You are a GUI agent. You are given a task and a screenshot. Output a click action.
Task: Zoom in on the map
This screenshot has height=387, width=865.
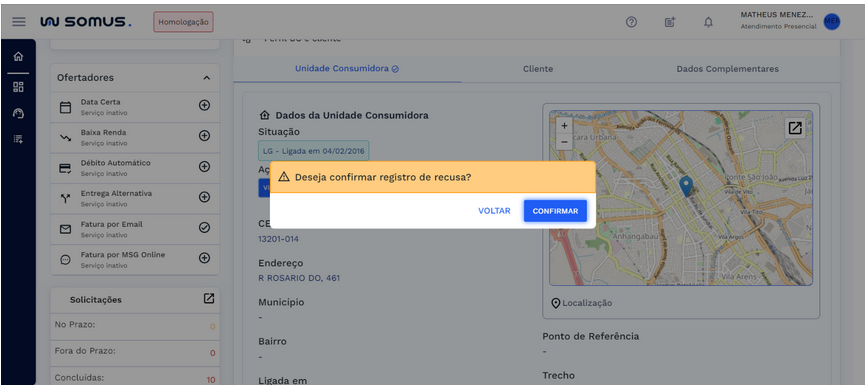(x=564, y=126)
